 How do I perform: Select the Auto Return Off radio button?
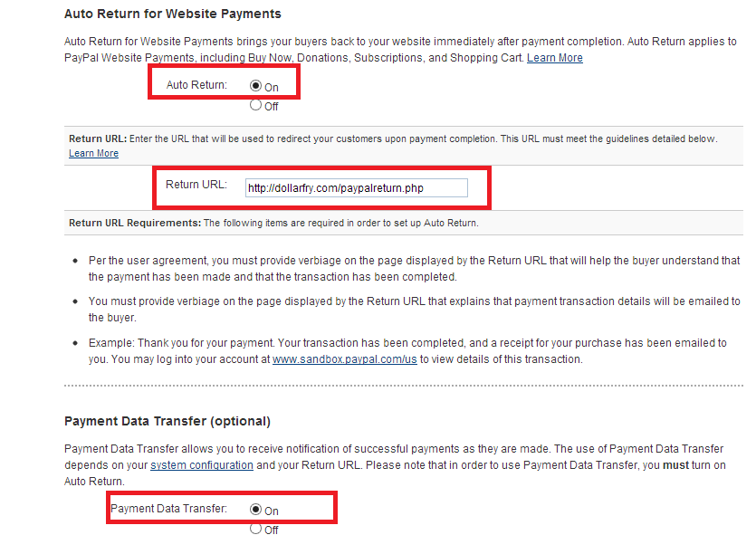click(x=256, y=105)
